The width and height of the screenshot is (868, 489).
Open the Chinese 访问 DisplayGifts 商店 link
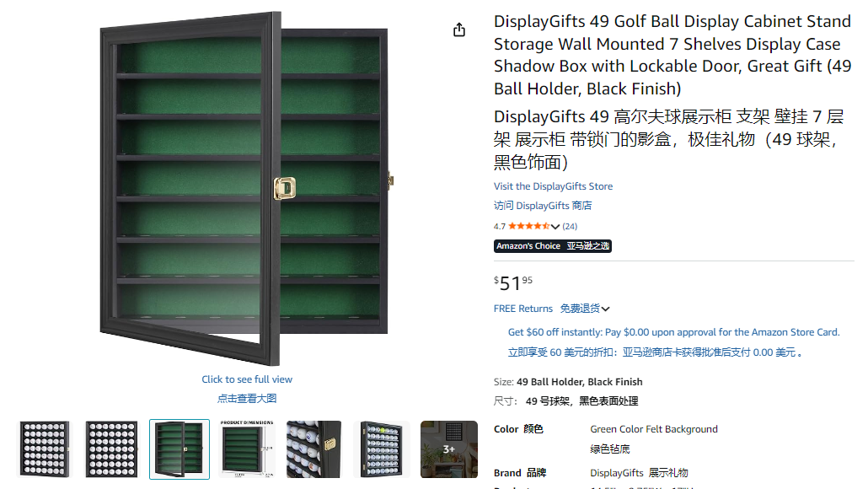[x=543, y=206]
